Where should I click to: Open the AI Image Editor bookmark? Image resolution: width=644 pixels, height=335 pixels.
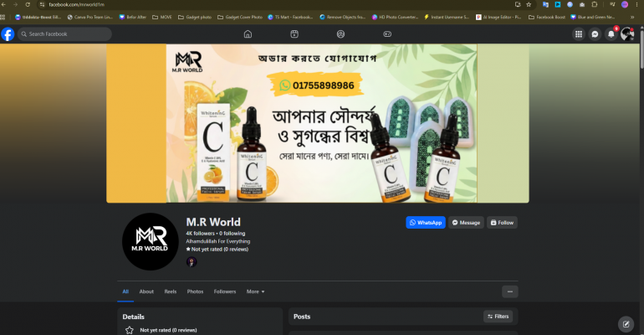pyautogui.click(x=498, y=18)
